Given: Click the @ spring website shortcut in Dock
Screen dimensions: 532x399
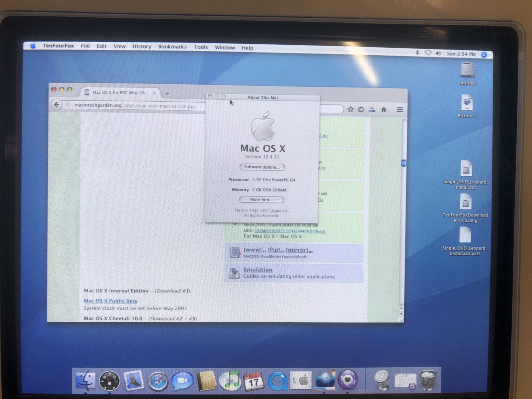Looking at the screenshot, I should [x=381, y=380].
